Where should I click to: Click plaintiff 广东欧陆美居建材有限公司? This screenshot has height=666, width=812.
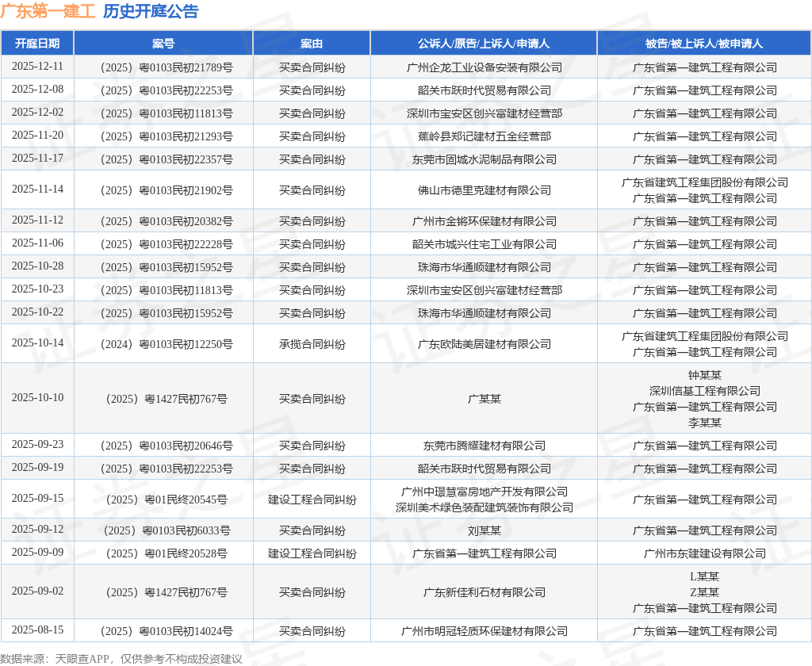[x=485, y=344]
